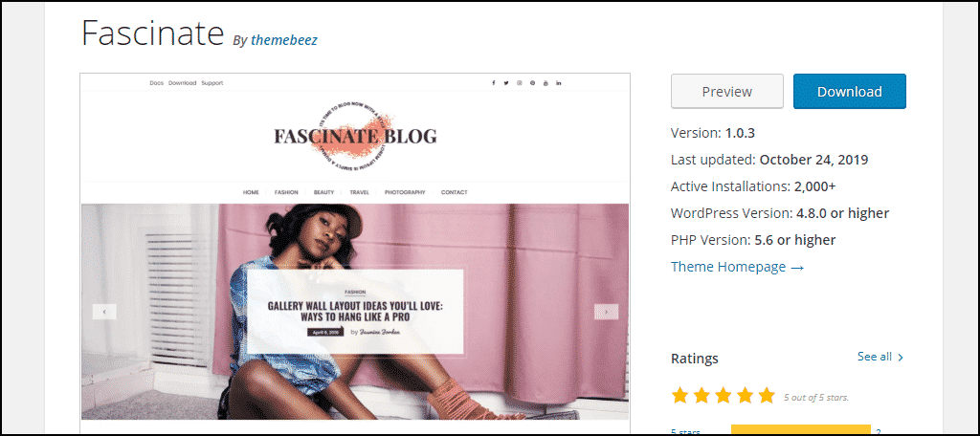Click the yellow 5 stars rating bar
The width and height of the screenshot is (980, 436).
(x=801, y=430)
